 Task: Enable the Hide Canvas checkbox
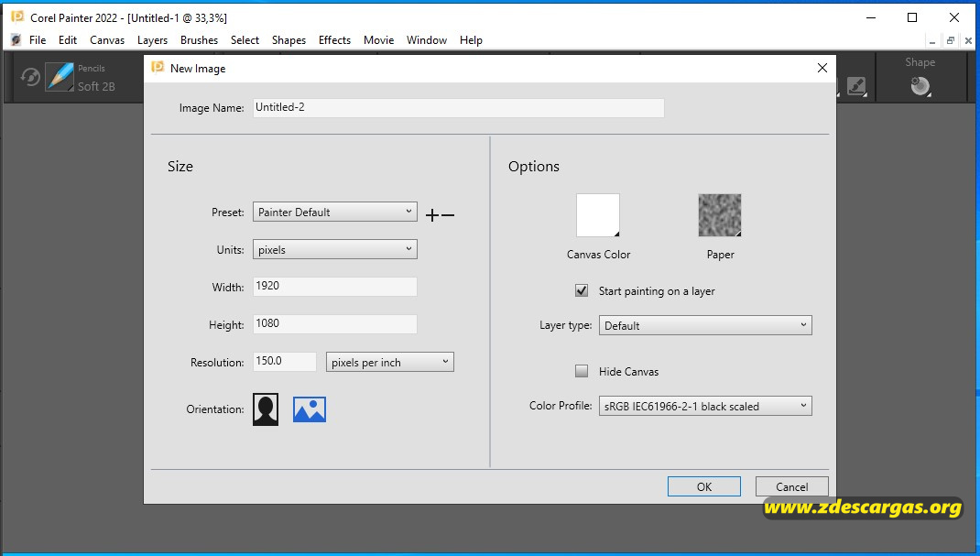coord(582,371)
